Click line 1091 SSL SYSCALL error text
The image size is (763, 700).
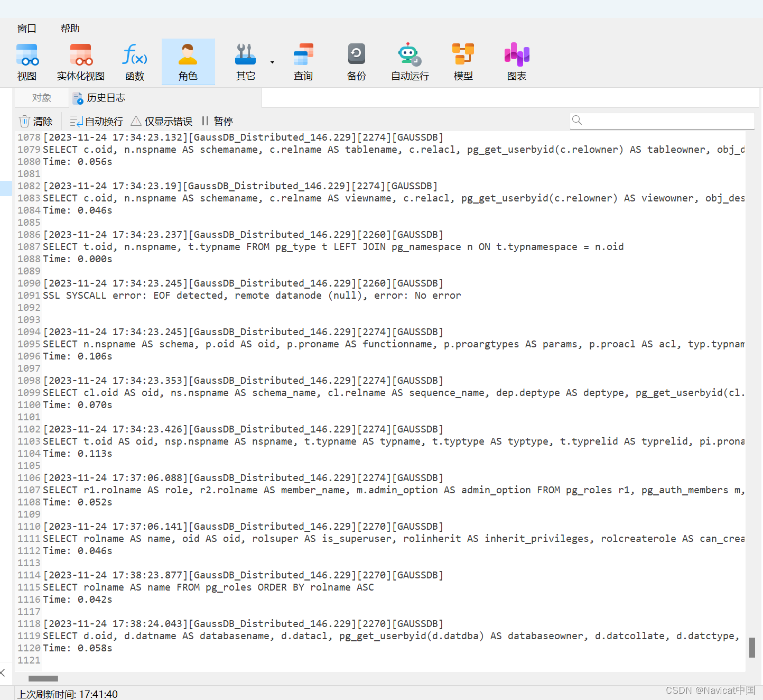tap(252, 296)
